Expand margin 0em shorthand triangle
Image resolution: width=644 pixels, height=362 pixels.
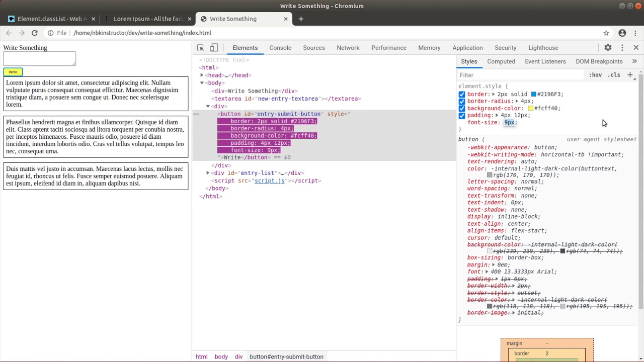[x=494, y=264]
